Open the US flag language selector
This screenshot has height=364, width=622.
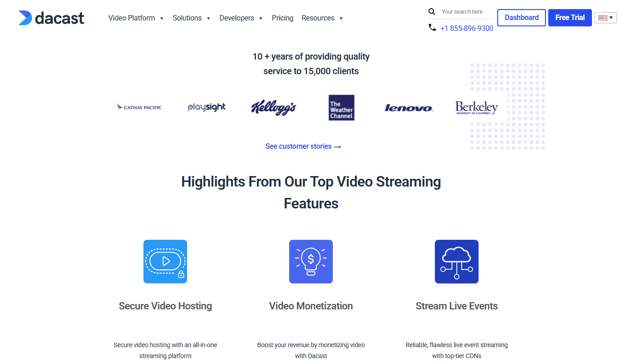coord(606,18)
